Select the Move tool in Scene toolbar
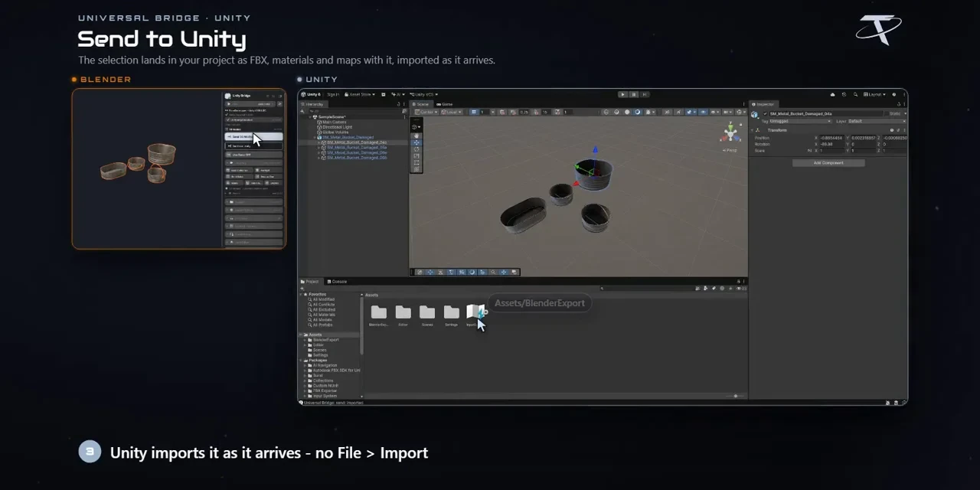This screenshot has height=490, width=980. 416,142
